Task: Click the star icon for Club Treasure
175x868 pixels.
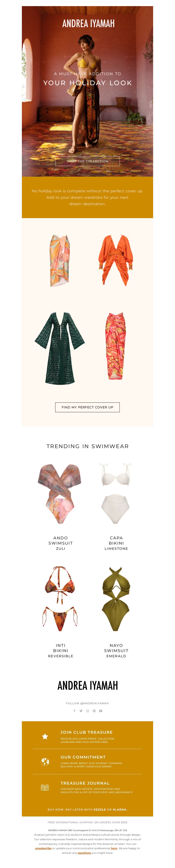Action: [45, 736]
